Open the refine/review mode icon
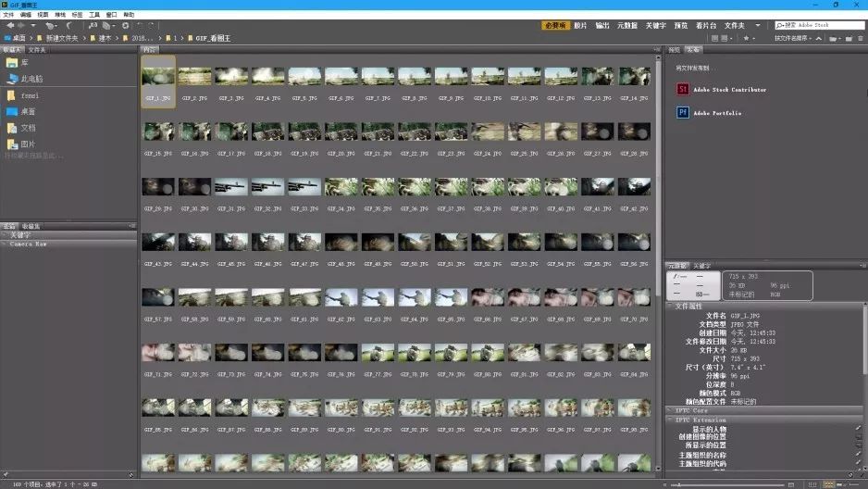This screenshot has height=489, width=868. pyautogui.click(x=108, y=26)
